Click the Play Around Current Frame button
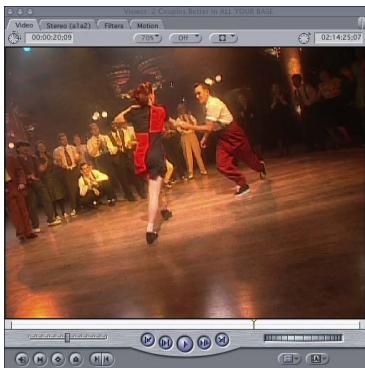Image resolution: width=365 pixels, height=368 pixels. (x=204, y=342)
